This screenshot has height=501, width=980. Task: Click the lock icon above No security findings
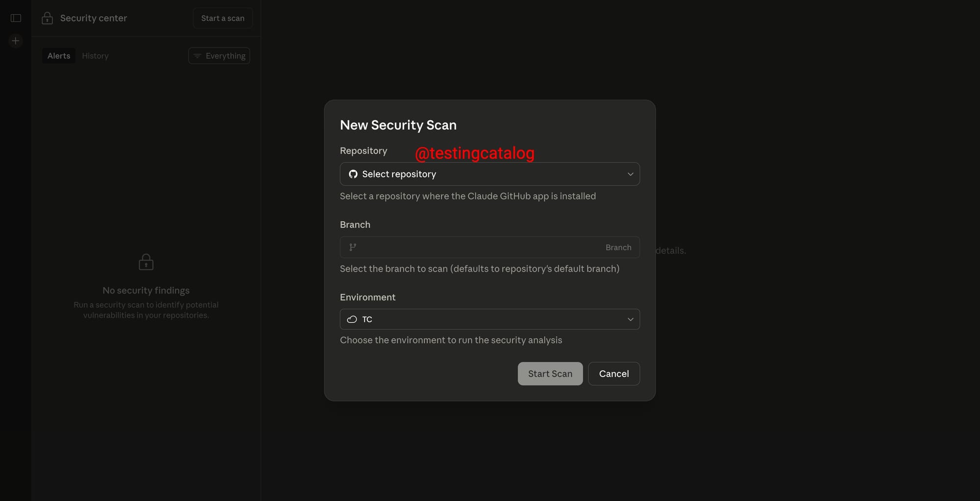pos(146,262)
